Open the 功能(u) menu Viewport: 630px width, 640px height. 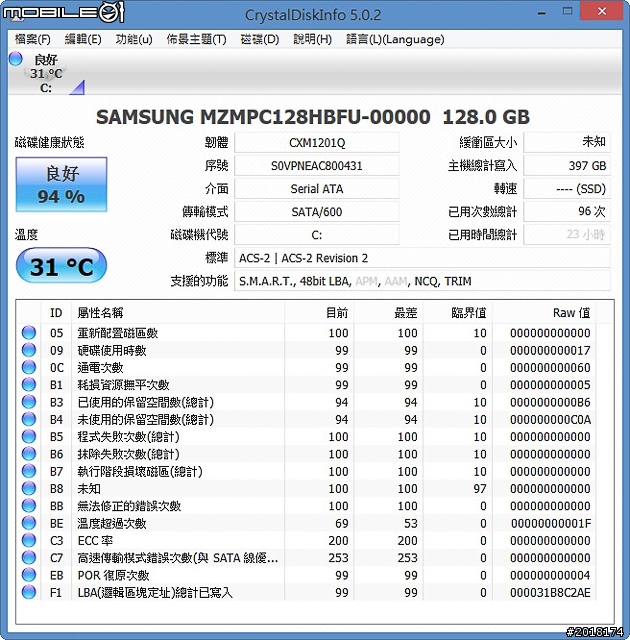pyautogui.click(x=134, y=39)
